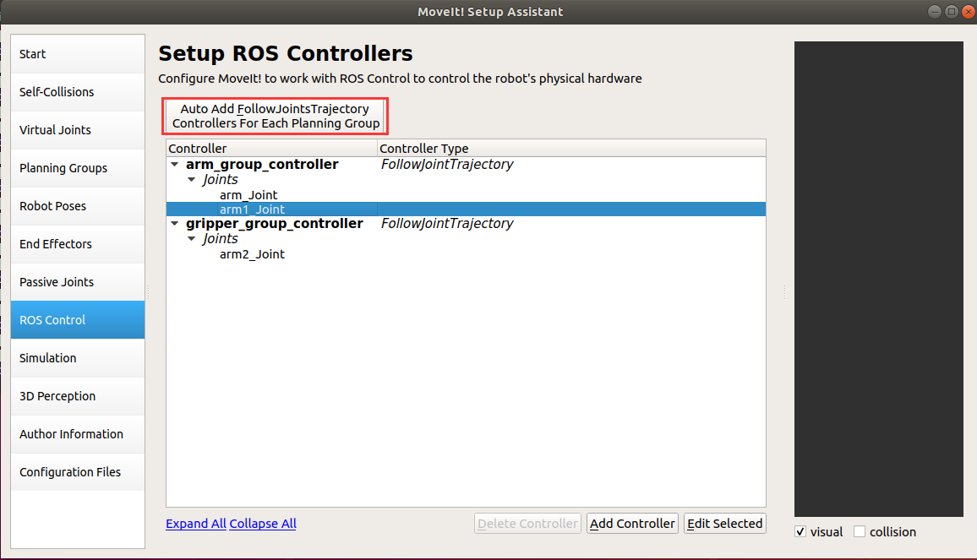Click the Expand All link

pos(195,524)
